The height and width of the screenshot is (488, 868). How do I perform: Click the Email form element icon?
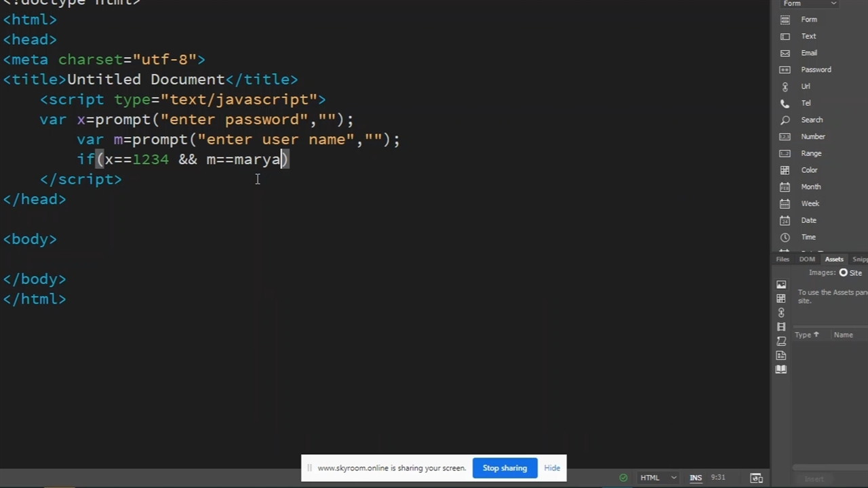(x=785, y=53)
